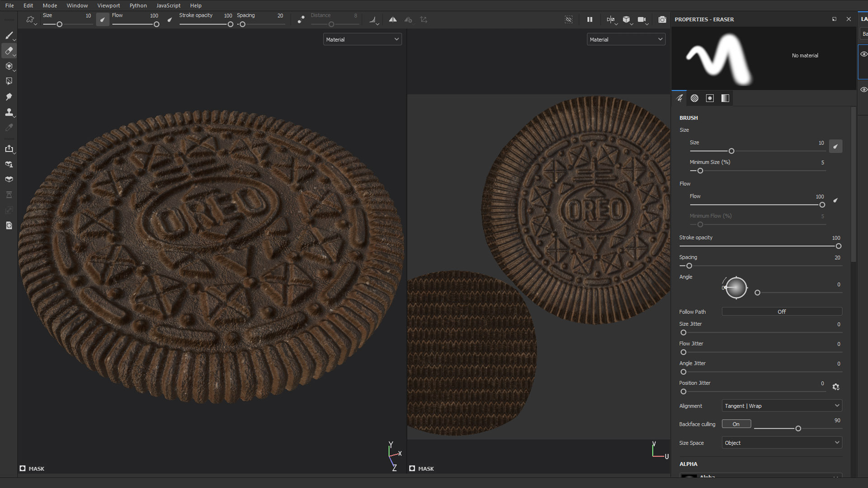
Task: Click the Symmetry mirror icon in toolbar
Action: tap(393, 19)
